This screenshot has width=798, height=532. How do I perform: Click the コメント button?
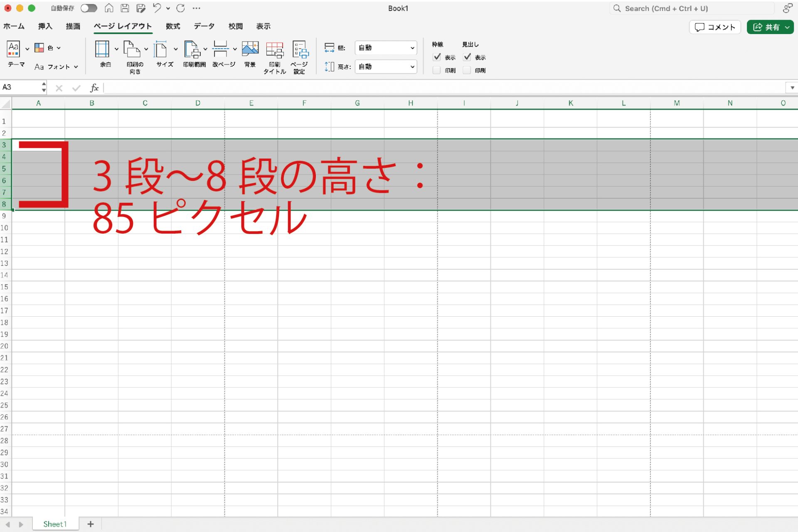(715, 27)
